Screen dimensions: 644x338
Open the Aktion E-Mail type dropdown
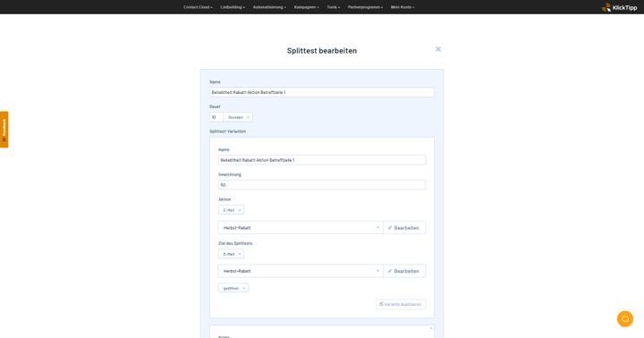[231, 210]
